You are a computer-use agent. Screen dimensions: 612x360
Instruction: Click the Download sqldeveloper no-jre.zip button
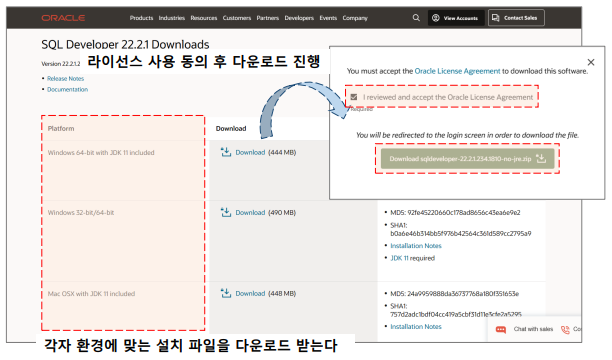(x=467, y=159)
